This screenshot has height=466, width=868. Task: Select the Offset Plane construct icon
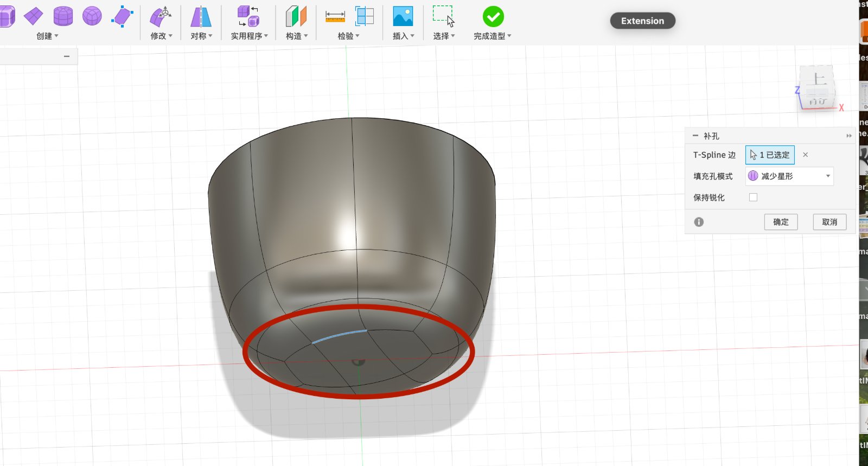296,16
